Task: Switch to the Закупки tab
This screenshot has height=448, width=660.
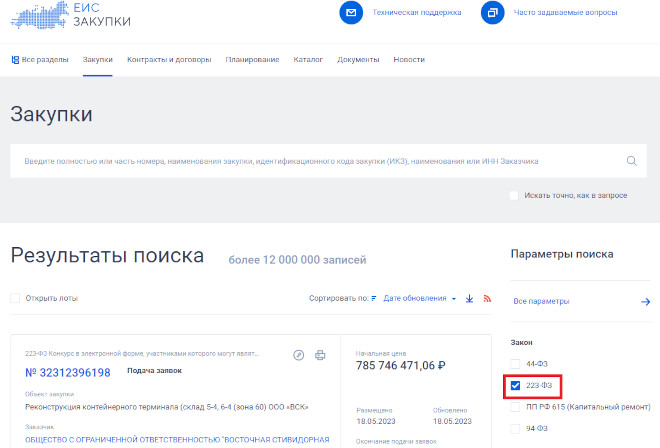Action: point(98,60)
